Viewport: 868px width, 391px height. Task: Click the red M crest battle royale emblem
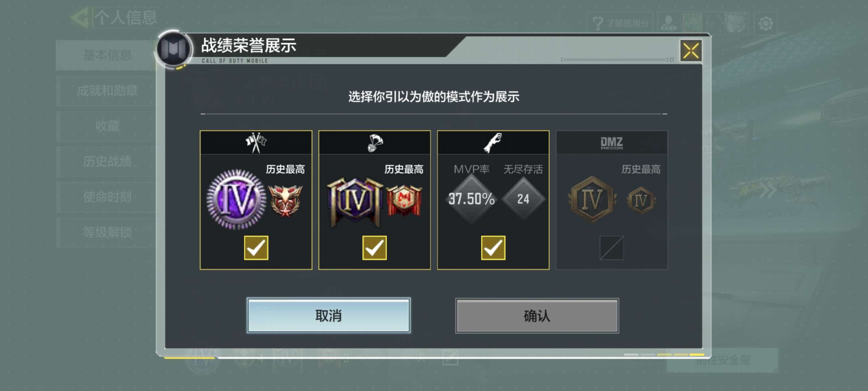click(x=404, y=200)
